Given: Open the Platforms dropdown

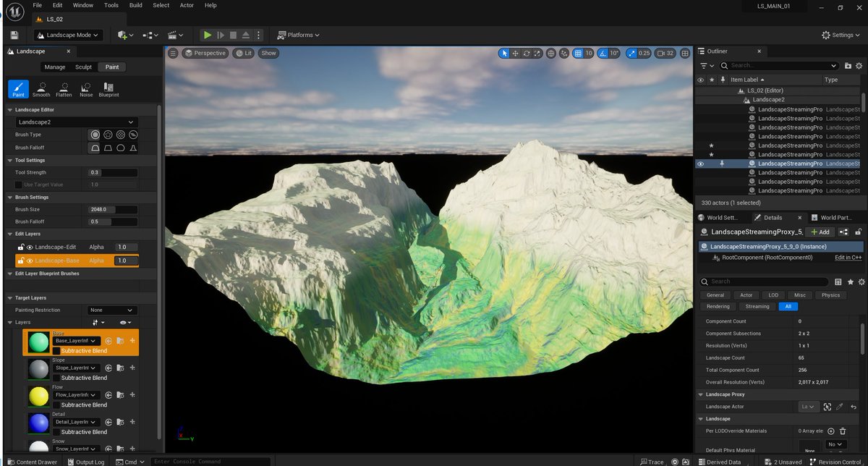Looking at the screenshot, I should point(297,35).
